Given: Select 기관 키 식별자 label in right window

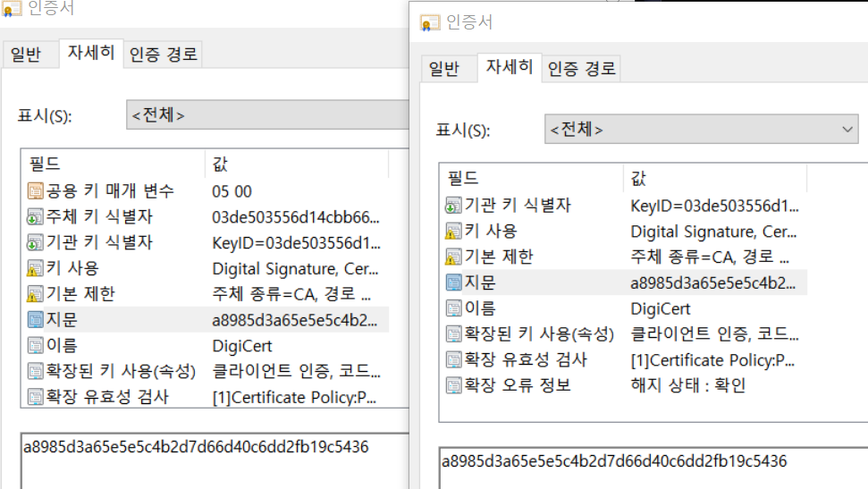Looking at the screenshot, I should 518,205.
